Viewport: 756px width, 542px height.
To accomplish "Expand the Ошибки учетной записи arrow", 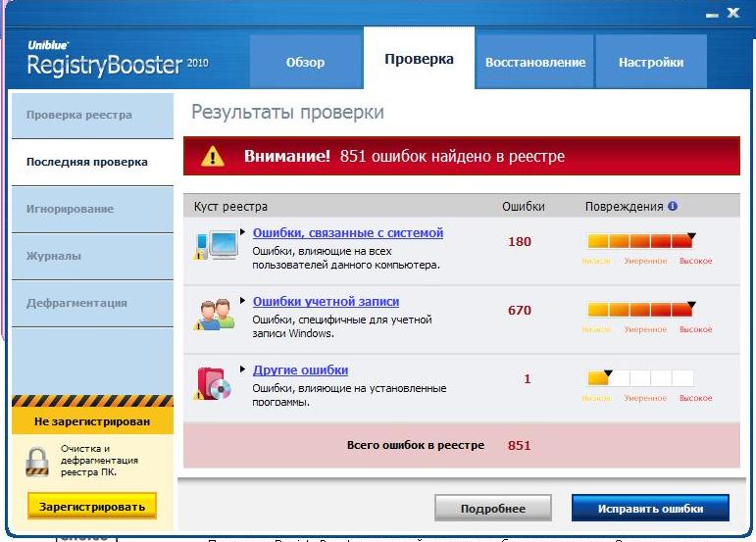I will (243, 302).
